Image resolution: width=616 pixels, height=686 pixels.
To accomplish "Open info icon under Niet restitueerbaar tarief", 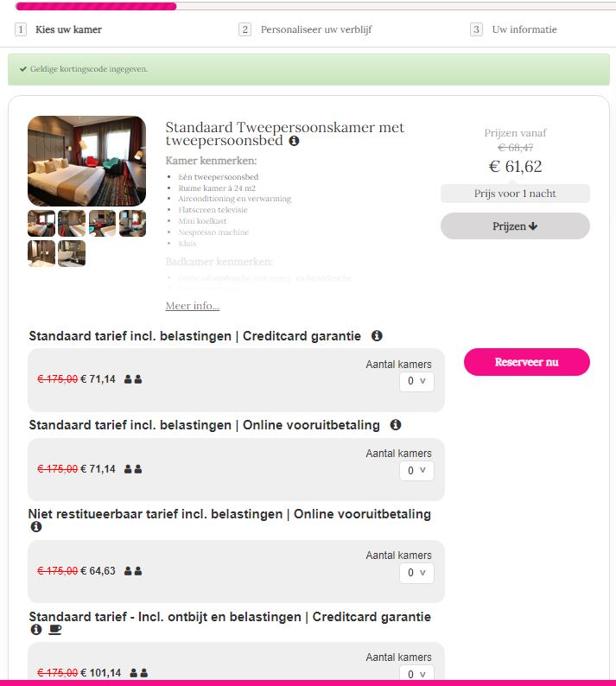I will coord(36,527).
